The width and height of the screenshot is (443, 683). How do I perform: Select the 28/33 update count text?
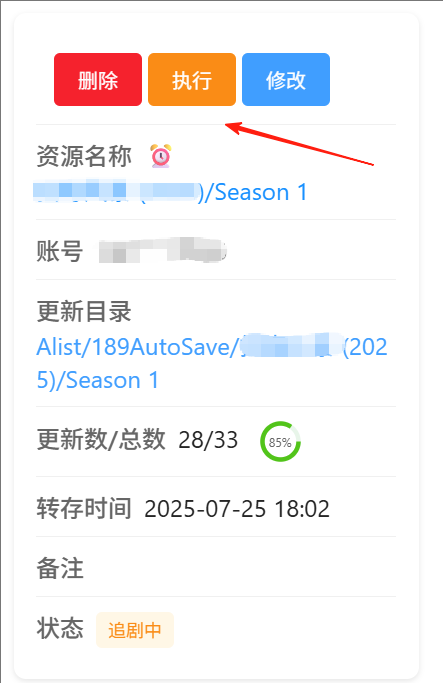[208, 440]
